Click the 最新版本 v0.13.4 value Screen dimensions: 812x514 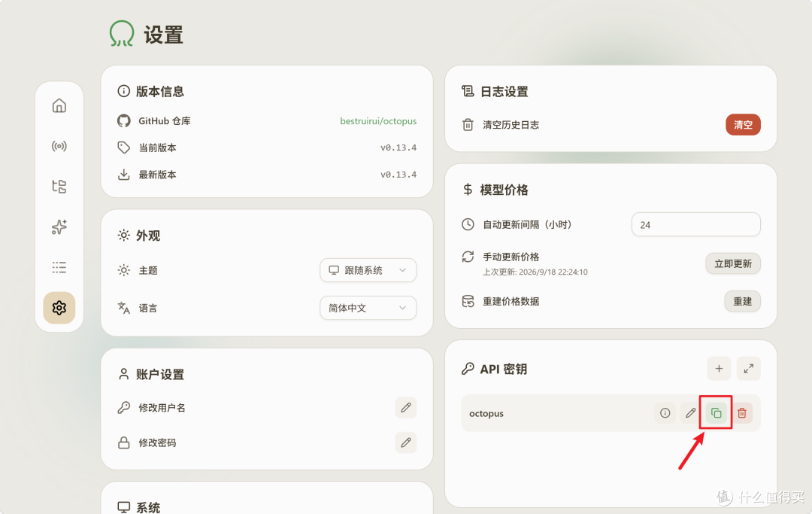coord(398,175)
